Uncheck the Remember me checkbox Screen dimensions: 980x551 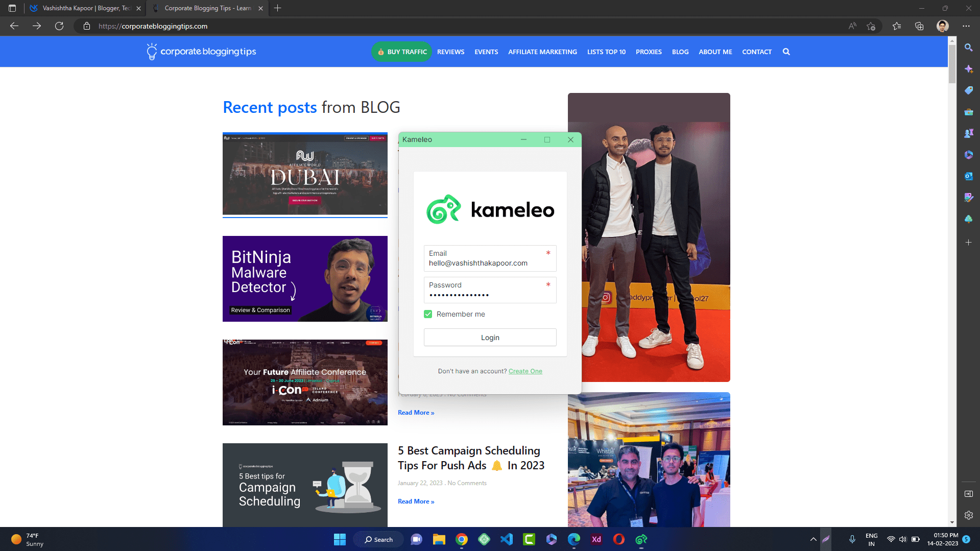click(428, 314)
